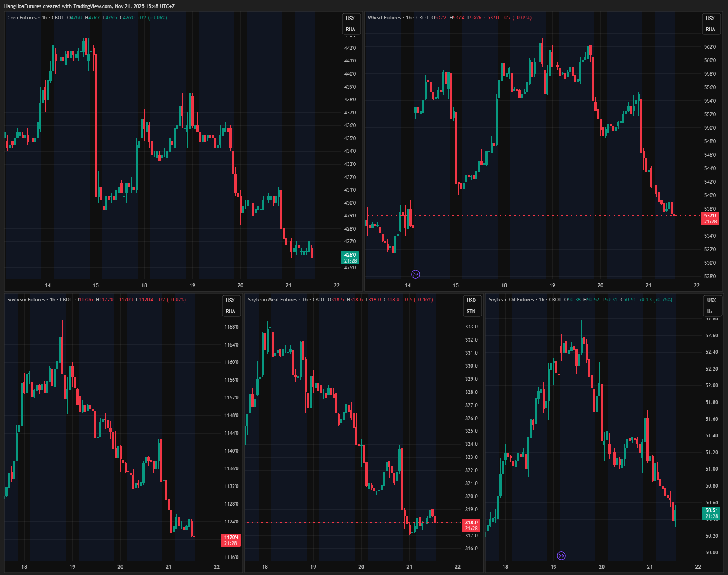Click Soybean Futures change −0'2 (−0.02%)

pyautogui.click(x=171, y=300)
